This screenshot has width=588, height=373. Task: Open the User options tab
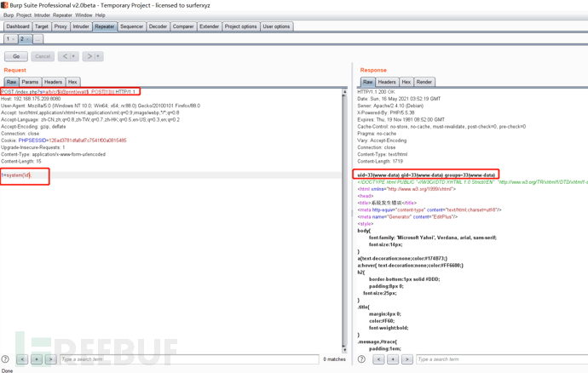point(276,26)
